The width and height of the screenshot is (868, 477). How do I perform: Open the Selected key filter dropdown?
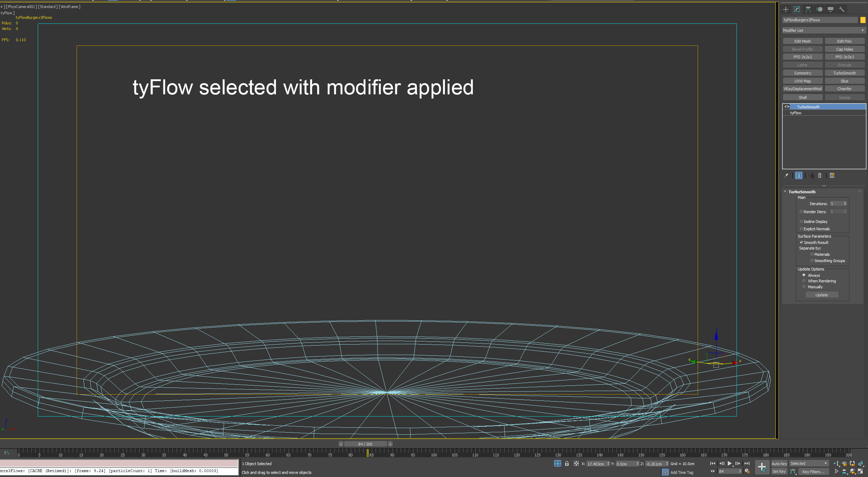[x=809, y=463]
